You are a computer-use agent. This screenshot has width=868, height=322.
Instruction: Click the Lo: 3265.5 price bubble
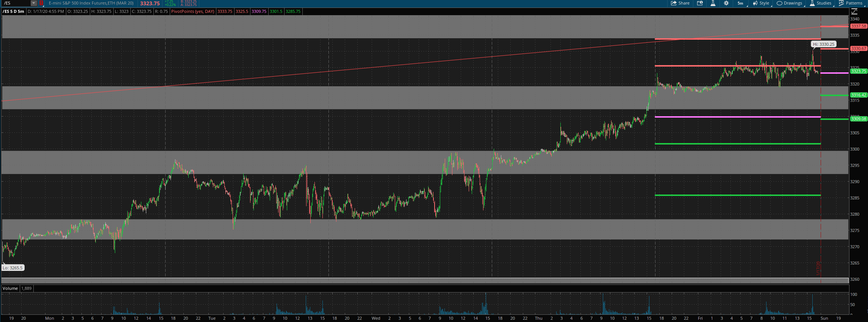[13, 268]
